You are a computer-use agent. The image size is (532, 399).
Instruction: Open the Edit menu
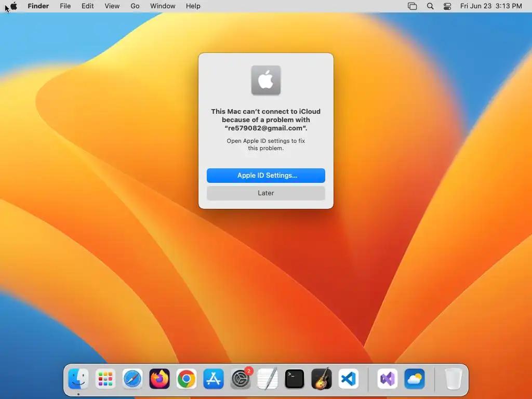(x=87, y=6)
